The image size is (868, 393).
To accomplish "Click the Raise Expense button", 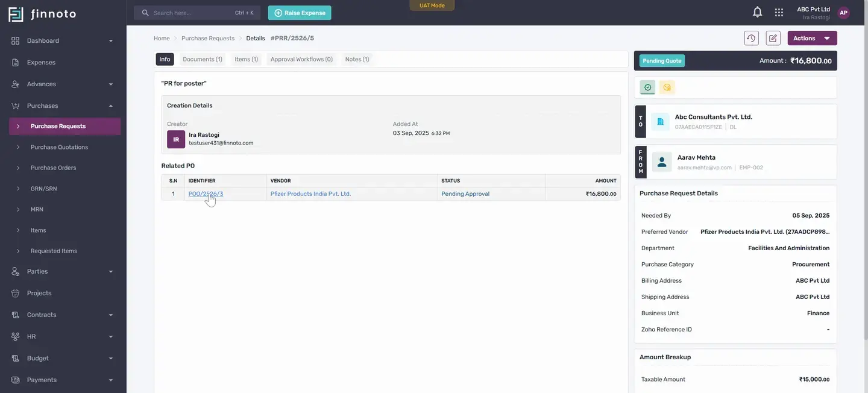I will (x=300, y=13).
